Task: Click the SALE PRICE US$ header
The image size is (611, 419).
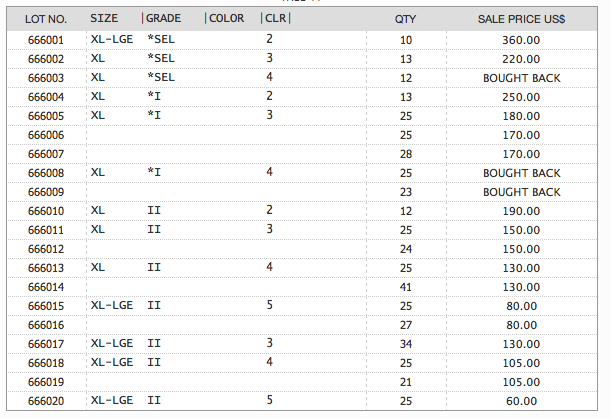Action: (x=521, y=19)
